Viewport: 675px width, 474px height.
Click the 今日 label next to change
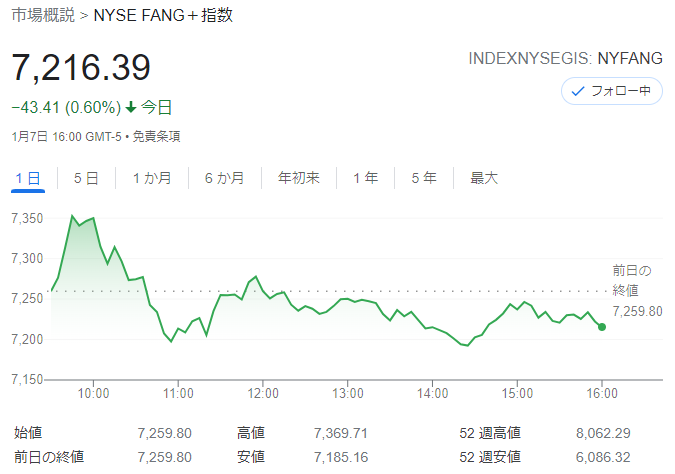(x=157, y=107)
